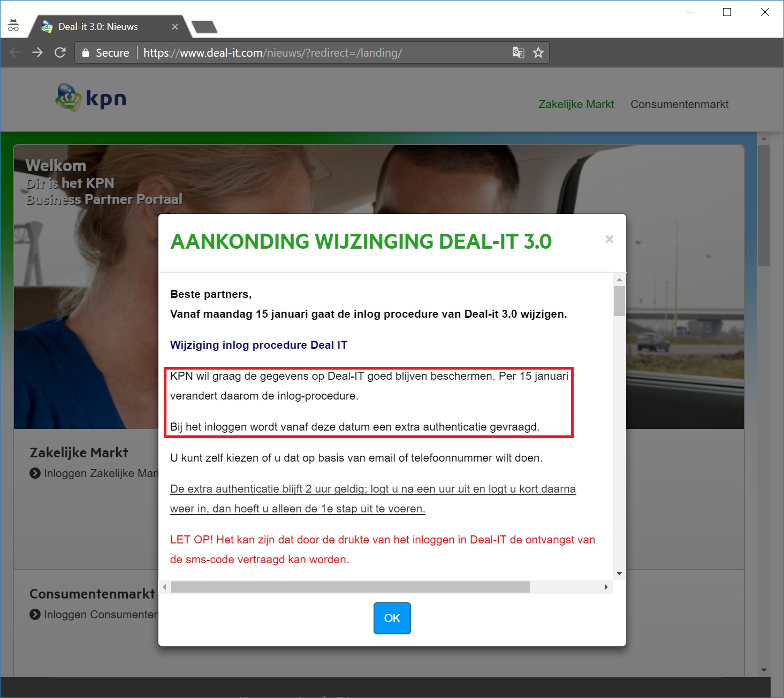Click the page scrollbar down arrow
Screen dimensions: 784x698
click(764, 670)
